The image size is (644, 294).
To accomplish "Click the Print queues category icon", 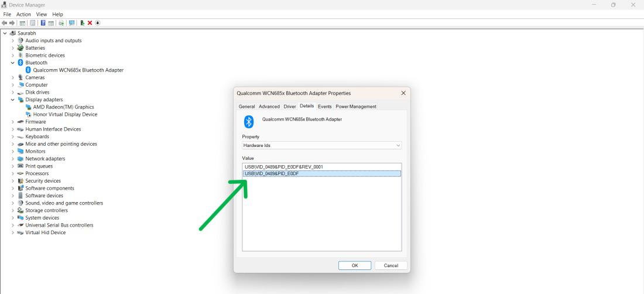I will click(x=20, y=166).
